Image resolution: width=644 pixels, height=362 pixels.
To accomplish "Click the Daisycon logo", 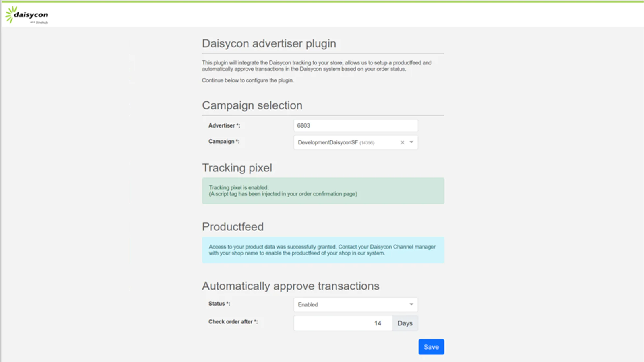I will point(27,15).
